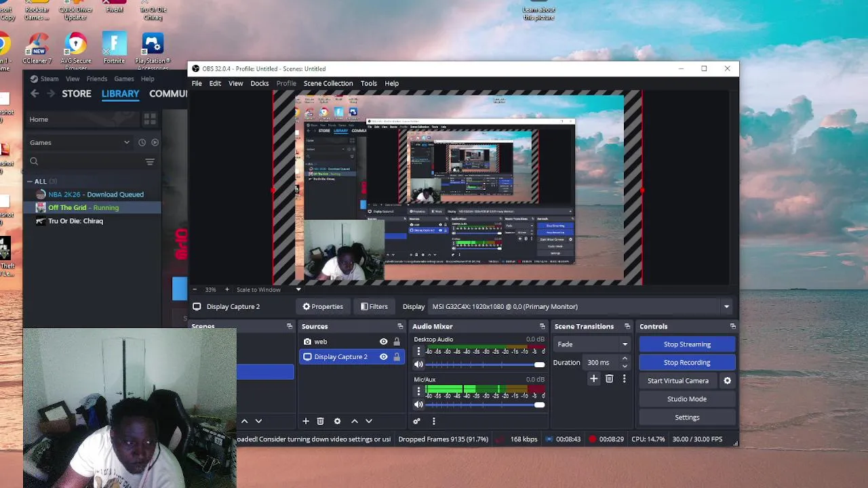Pop out the Scene Transitions dock
Image resolution: width=868 pixels, height=488 pixels.
tap(627, 327)
